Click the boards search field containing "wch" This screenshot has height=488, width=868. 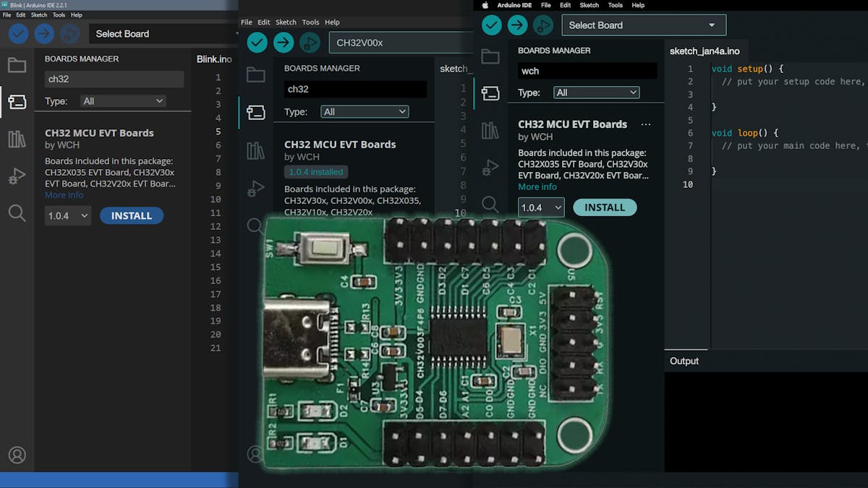(x=587, y=71)
